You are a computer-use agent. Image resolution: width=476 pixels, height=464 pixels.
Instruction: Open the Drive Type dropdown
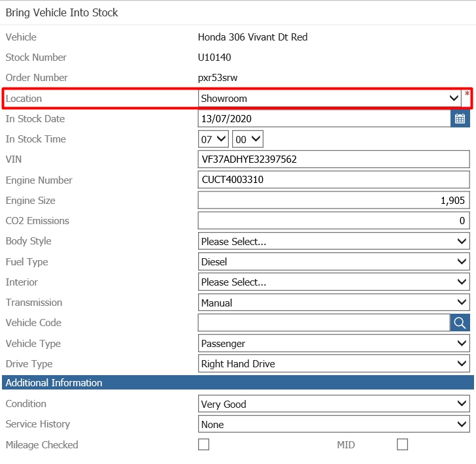(x=333, y=363)
